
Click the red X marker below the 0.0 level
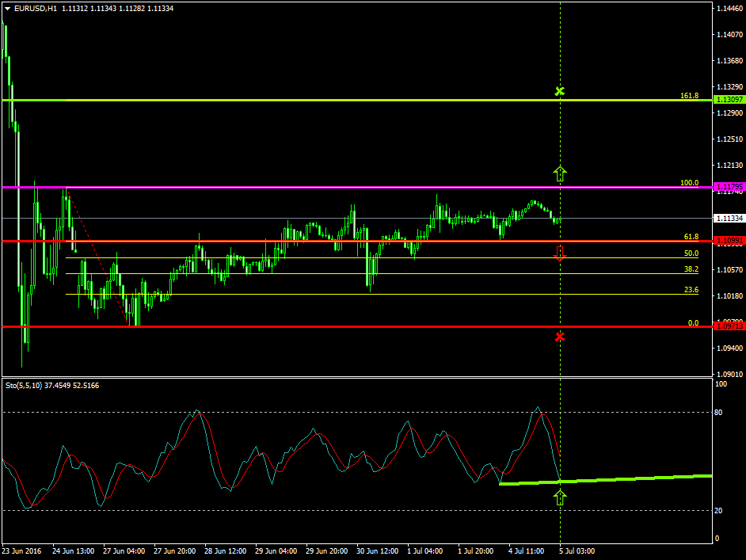560,337
